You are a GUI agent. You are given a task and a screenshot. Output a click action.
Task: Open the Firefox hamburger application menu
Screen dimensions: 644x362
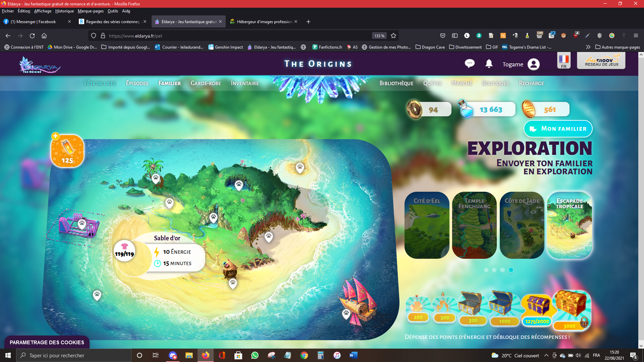coord(636,36)
